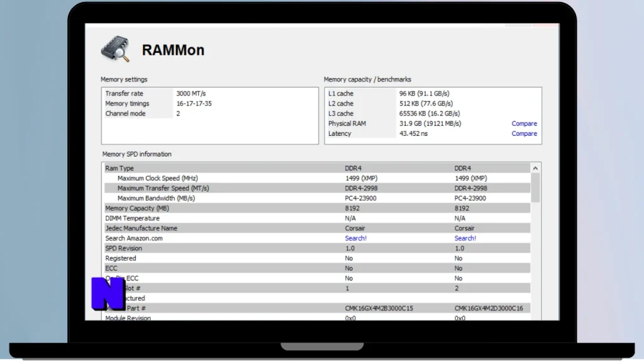Screen dimensions: 644x362
Task: Click the SPD list scroll-up arrow
Action: point(535,168)
